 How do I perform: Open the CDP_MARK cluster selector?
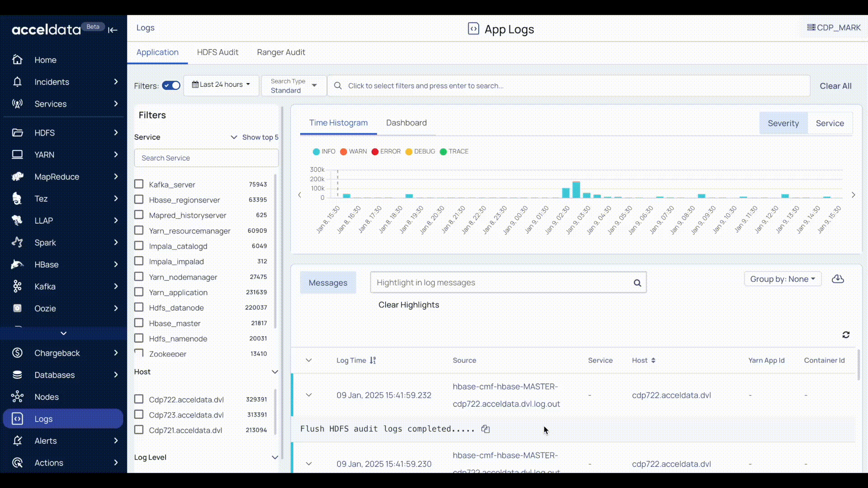coord(834,28)
